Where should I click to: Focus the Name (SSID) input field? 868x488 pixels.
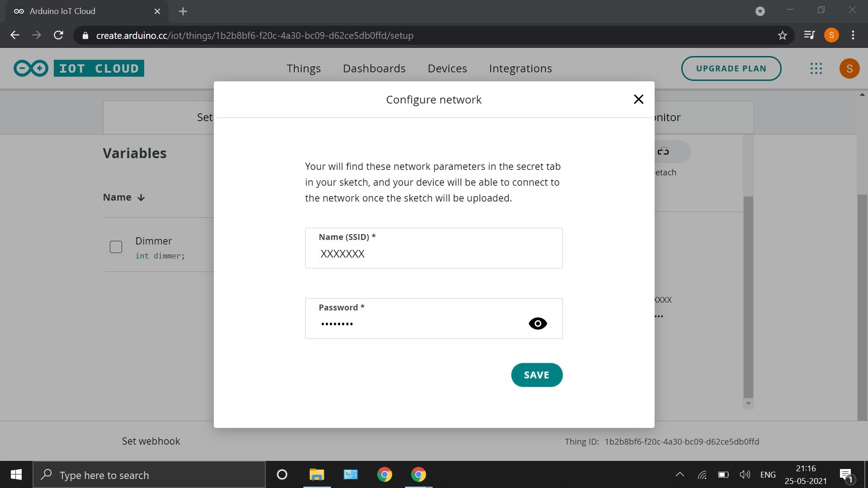tap(434, 248)
